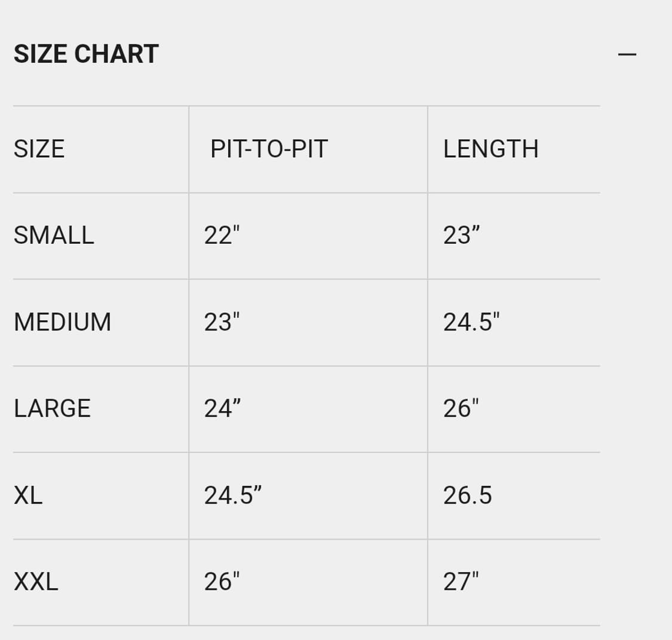This screenshot has width=672, height=640.
Task: Click the 26" pit-to-pit value for XXL
Action: (222, 581)
